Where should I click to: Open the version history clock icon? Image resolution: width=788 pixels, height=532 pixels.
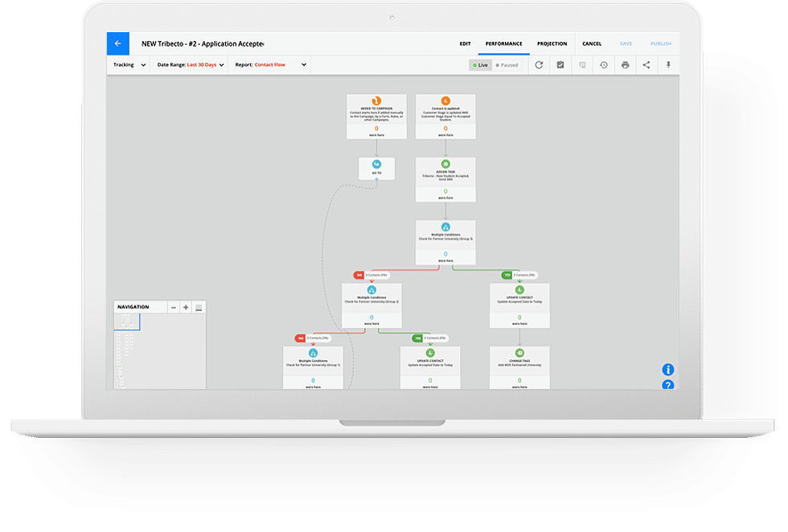point(604,65)
